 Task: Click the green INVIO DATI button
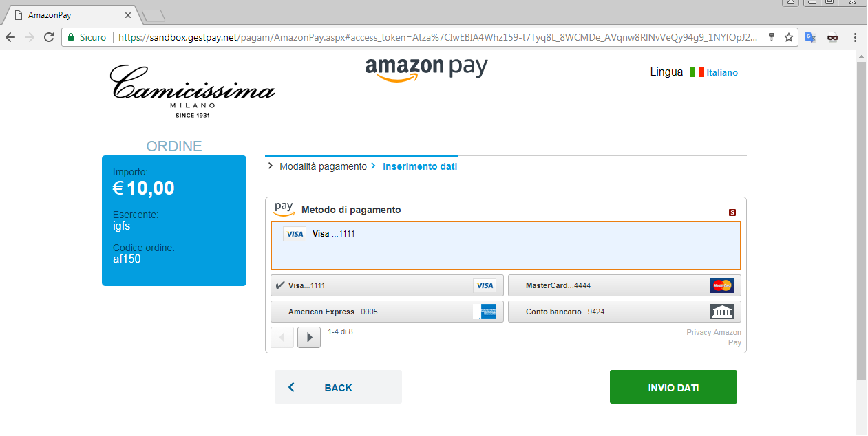click(673, 387)
